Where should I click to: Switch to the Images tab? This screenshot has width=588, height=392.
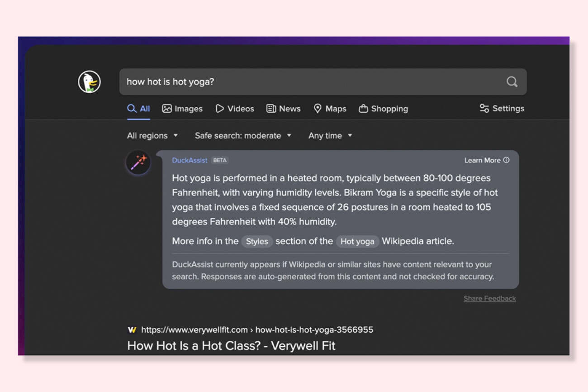pos(182,109)
